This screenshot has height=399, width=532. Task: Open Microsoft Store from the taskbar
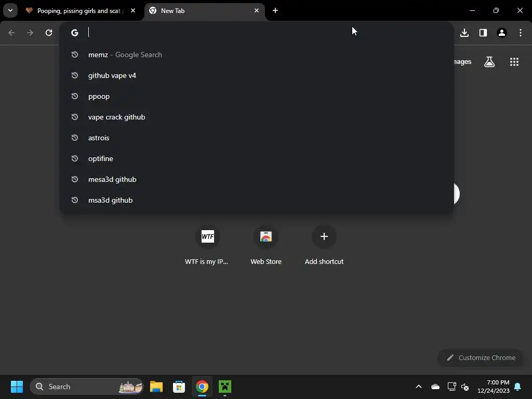[x=179, y=387]
